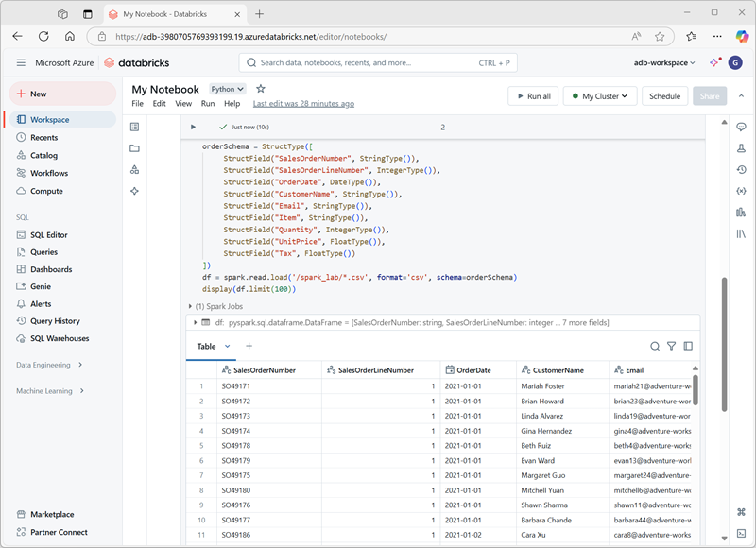Filter the table results using funnel icon
This screenshot has height=548, width=756.
tap(672, 346)
